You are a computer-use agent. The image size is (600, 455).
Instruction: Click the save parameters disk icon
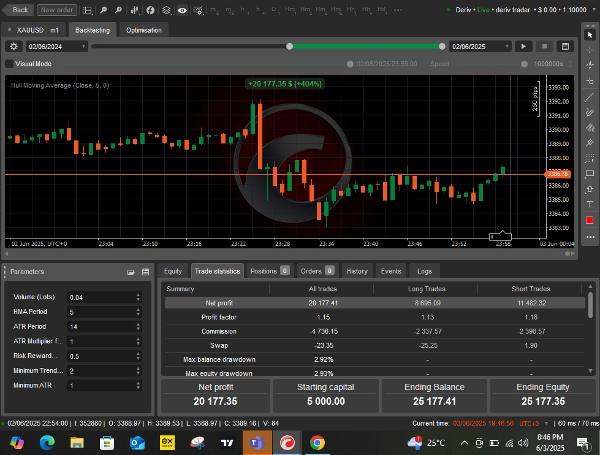[145, 272]
